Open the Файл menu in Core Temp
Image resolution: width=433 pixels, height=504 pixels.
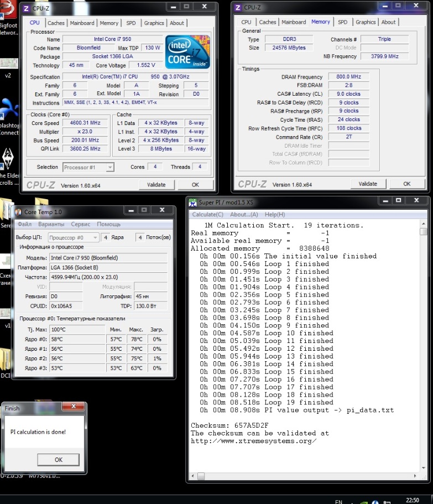(24, 224)
